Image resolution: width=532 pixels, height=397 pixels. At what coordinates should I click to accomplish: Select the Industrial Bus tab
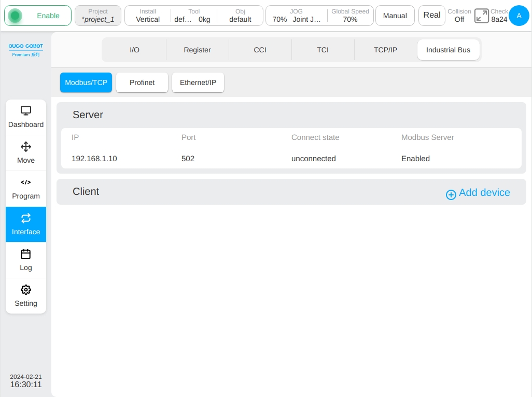(x=448, y=50)
